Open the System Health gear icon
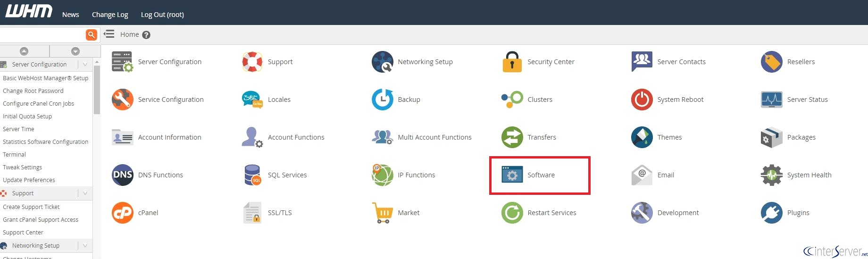This screenshot has width=868, height=259. [x=772, y=175]
